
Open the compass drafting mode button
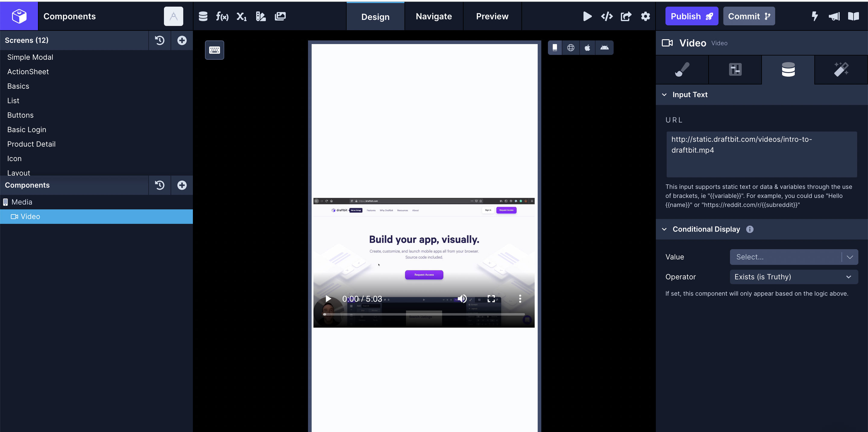[174, 16]
